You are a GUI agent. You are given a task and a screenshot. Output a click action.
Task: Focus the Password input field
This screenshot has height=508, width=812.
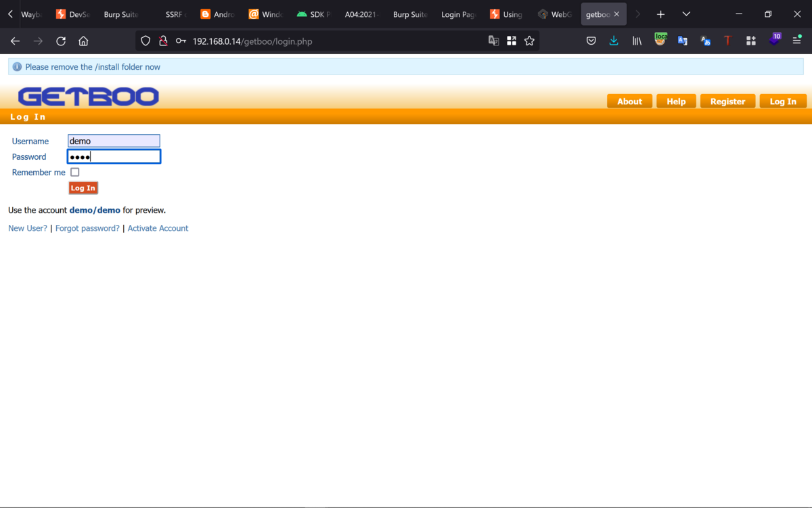coord(114,156)
